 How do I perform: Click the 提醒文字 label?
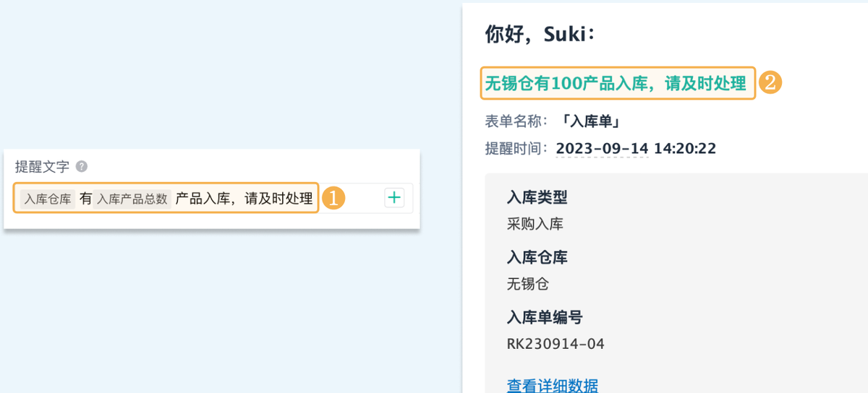[43, 167]
